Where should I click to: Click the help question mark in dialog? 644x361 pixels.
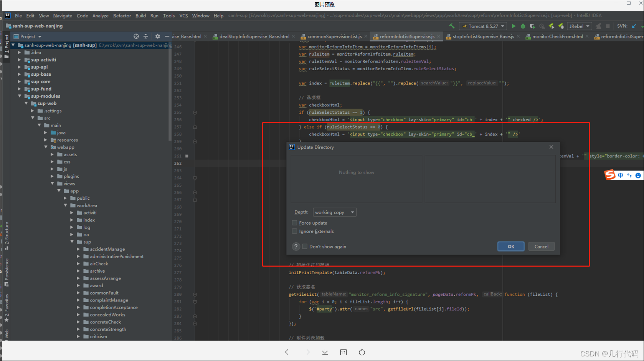[x=296, y=247]
